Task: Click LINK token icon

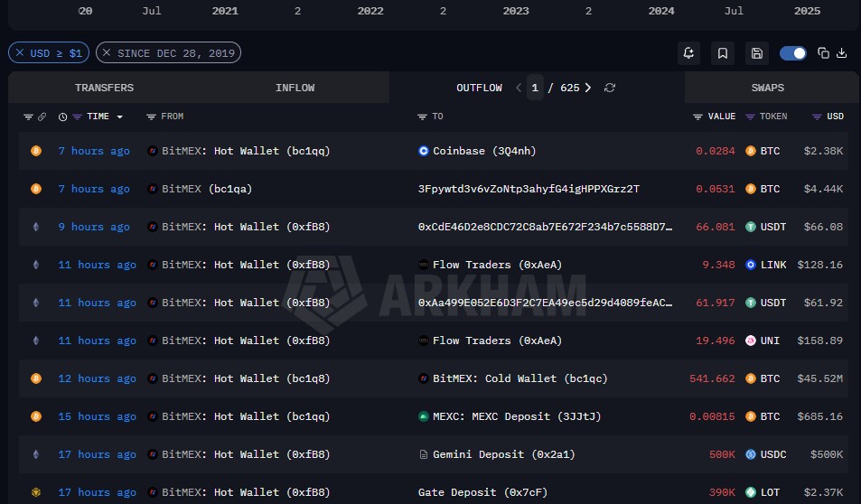Action: coord(751,265)
